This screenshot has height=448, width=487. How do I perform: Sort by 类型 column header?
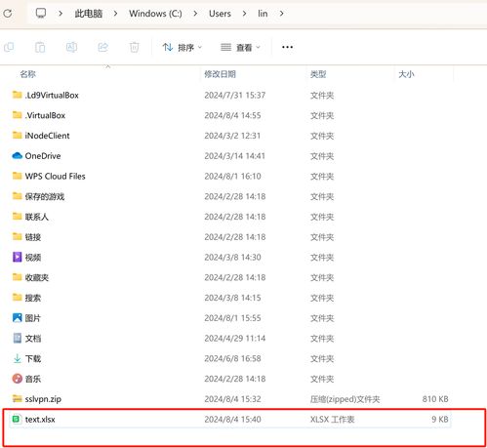pos(318,74)
